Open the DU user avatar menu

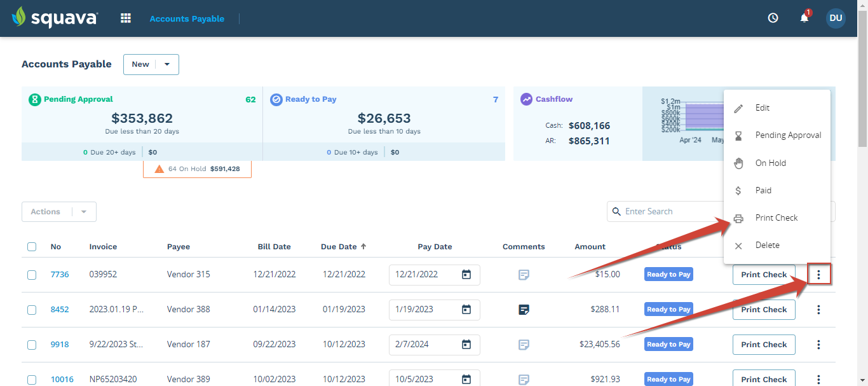[x=836, y=18]
